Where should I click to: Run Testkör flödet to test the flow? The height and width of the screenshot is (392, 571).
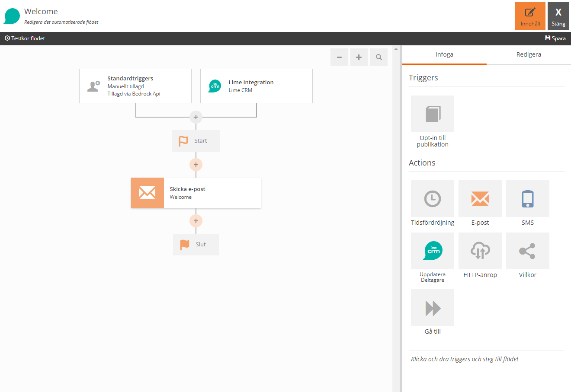24,38
